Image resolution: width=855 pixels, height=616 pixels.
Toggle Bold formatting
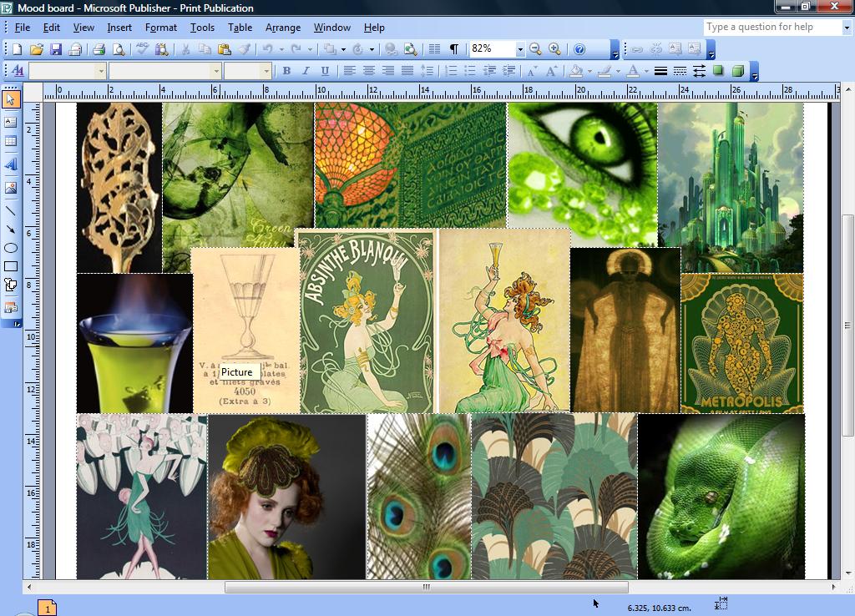(286, 71)
